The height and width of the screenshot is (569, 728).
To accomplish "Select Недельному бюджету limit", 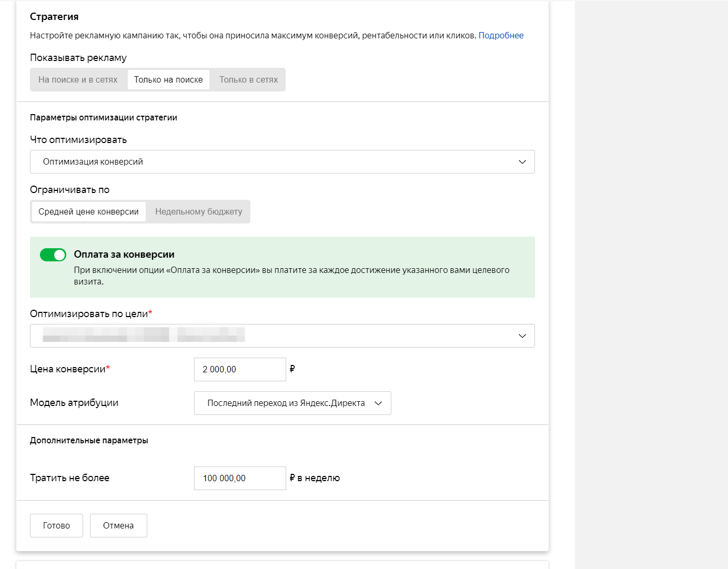I will [x=198, y=212].
